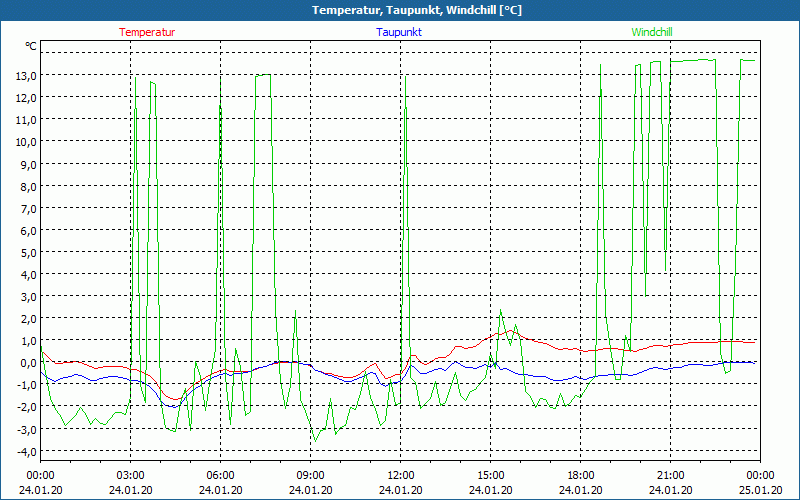
Task: Click the 12,0 y-axis value
Action: pyautogui.click(x=27, y=97)
